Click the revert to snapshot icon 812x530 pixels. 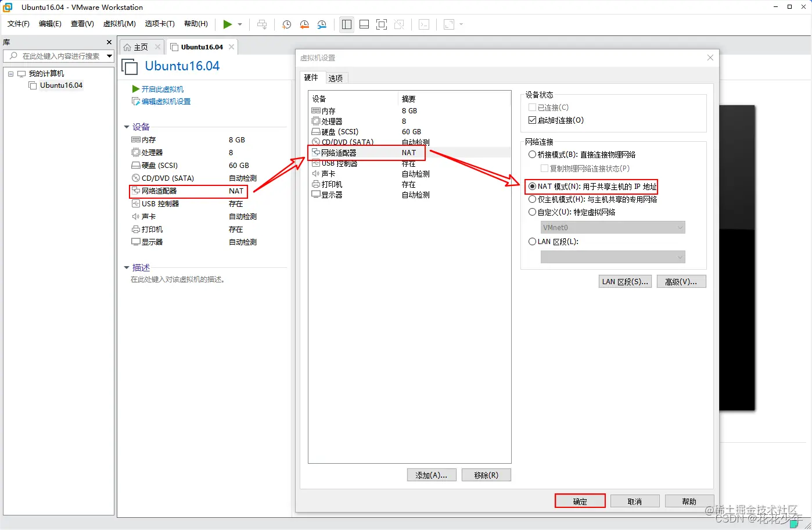(x=304, y=24)
